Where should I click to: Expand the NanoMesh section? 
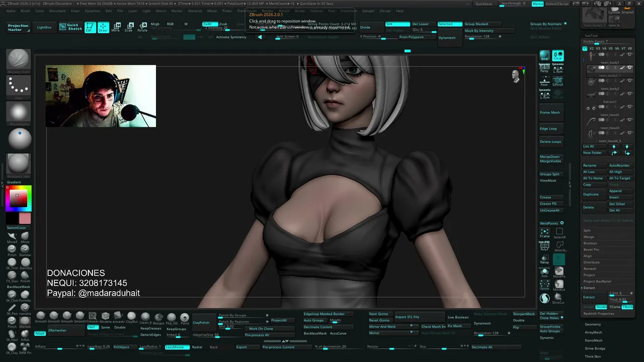[x=593, y=340]
